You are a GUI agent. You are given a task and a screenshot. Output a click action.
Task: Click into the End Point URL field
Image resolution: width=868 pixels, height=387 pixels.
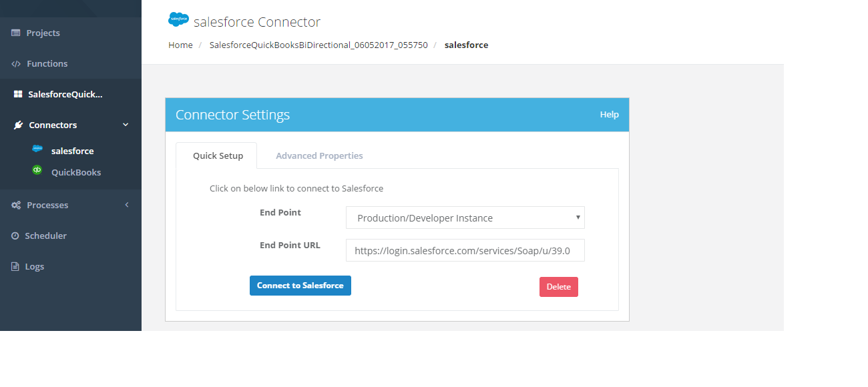(465, 251)
